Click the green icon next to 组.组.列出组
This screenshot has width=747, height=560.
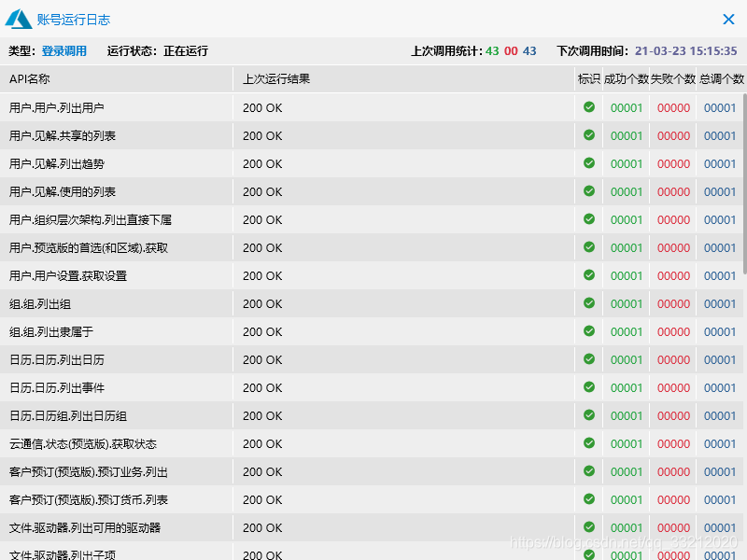[589, 303]
